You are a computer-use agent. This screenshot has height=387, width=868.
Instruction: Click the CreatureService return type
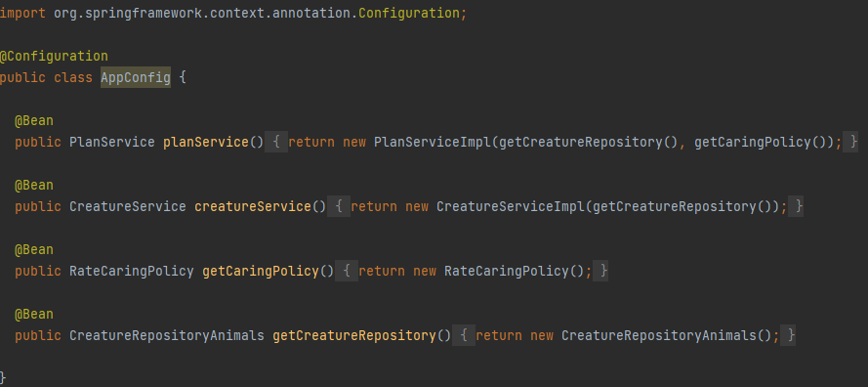tap(128, 207)
